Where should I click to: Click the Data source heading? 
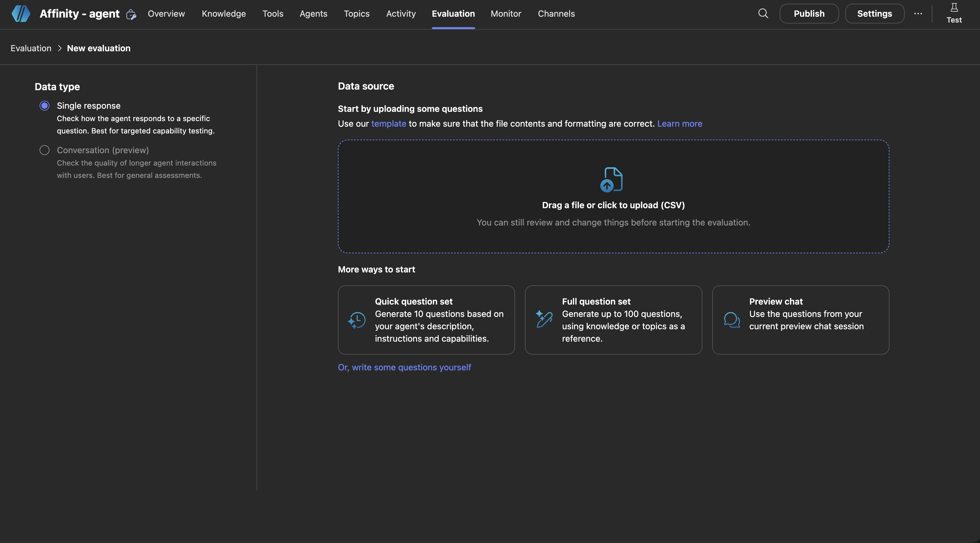(366, 86)
